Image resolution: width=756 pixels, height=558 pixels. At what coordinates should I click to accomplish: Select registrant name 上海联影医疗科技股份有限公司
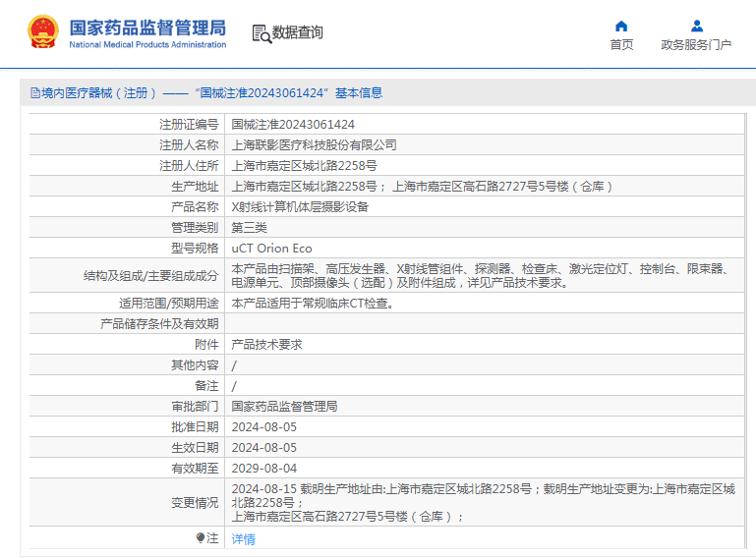[314, 145]
